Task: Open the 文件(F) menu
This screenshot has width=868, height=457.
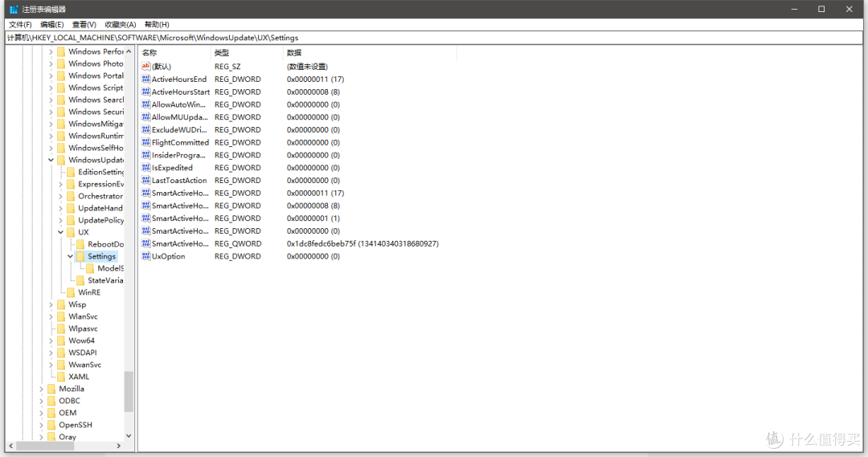Action: (20, 24)
